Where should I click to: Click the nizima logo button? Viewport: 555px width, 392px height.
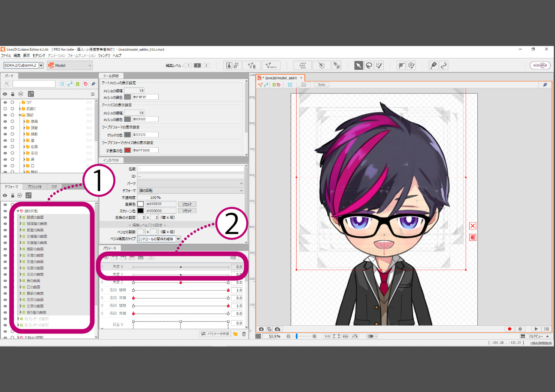pyautogui.click(x=540, y=65)
